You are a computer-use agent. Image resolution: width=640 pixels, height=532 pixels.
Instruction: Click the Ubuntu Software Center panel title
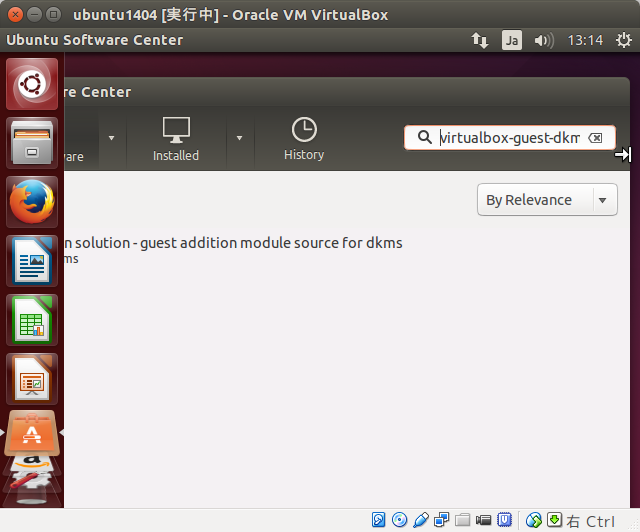[x=95, y=40]
